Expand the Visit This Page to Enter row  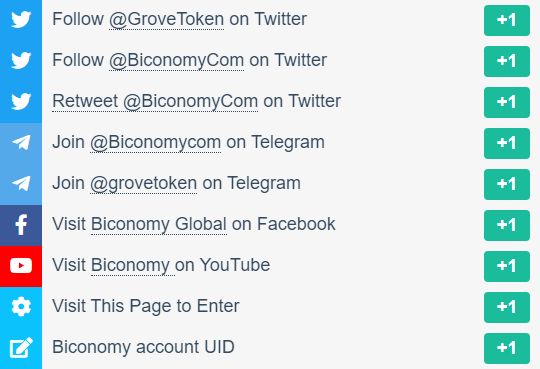270,307
